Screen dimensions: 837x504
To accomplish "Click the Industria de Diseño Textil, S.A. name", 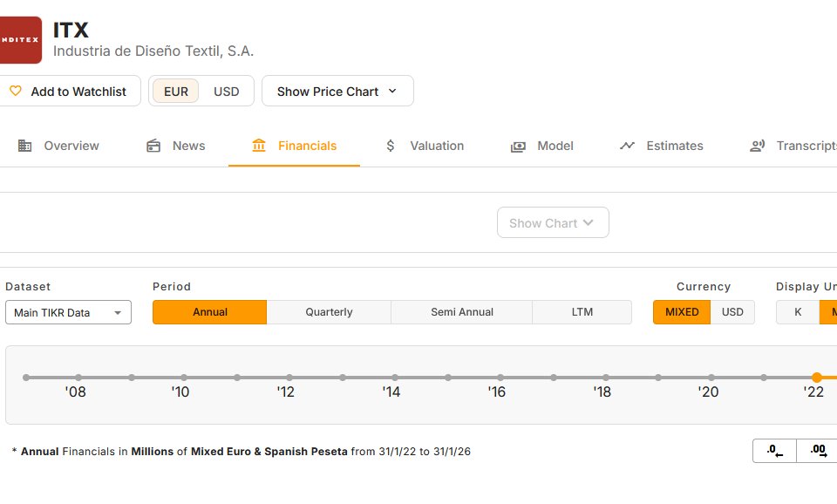I will point(153,51).
